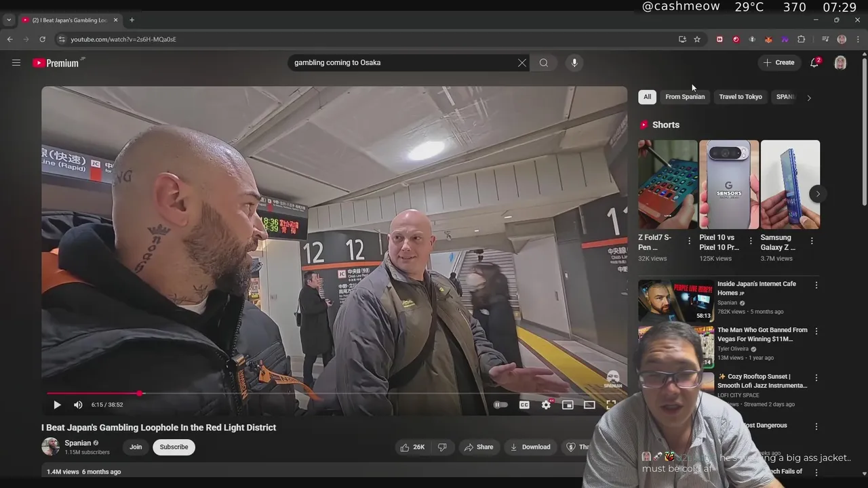868x488 pixels.
Task: Open Chrome three-dot menu
Action: coord(858,39)
